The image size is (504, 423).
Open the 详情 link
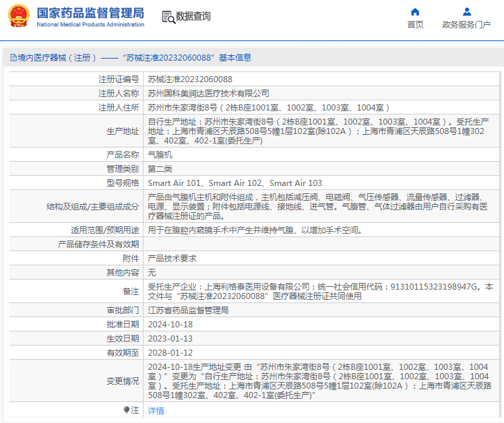point(156,410)
